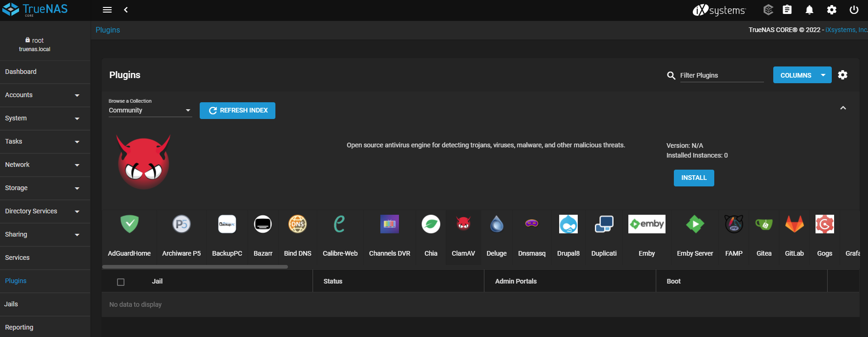Expand the Tasks sidebar menu
The image size is (868, 337).
click(45, 142)
